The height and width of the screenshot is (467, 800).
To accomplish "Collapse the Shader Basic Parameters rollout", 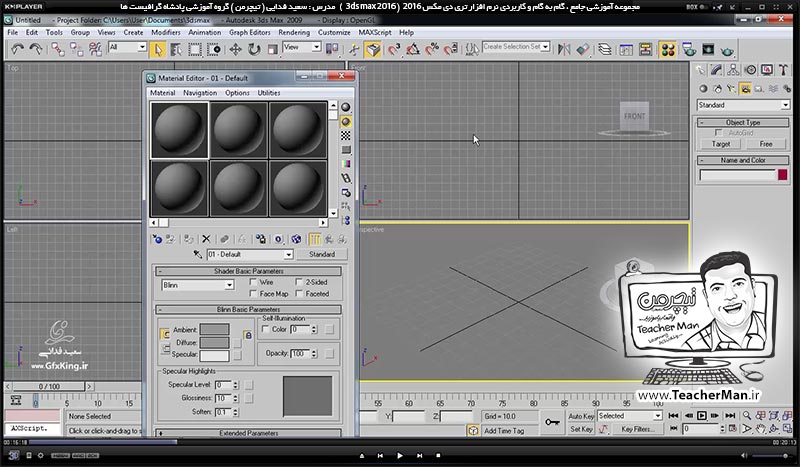I will 248,271.
